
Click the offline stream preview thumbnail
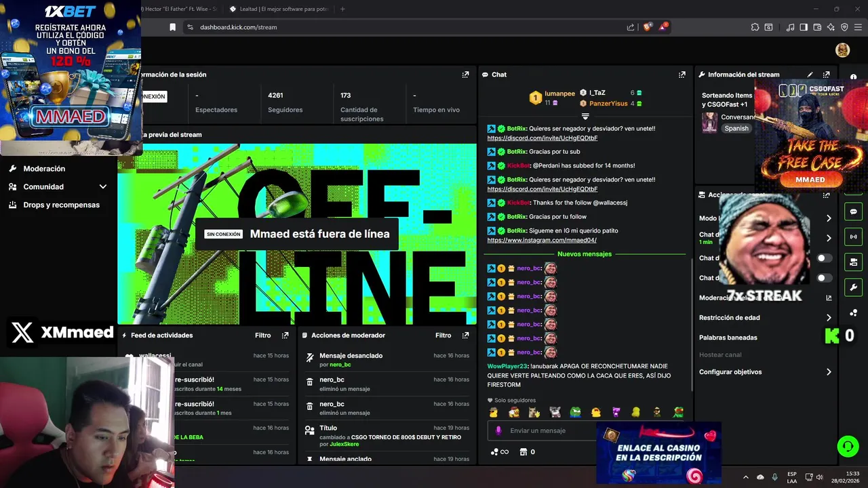(297, 234)
